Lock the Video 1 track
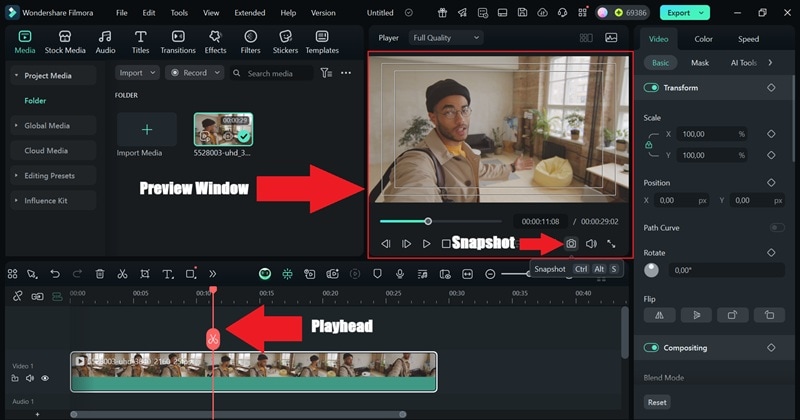Viewport: 800px width, 420px height. (x=15, y=378)
